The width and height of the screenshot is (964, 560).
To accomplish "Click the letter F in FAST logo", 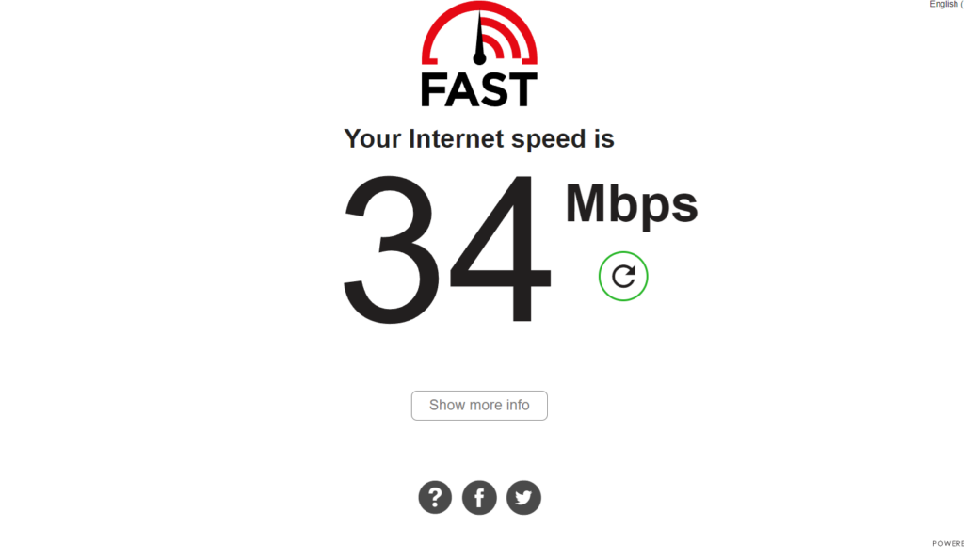I will point(433,89).
